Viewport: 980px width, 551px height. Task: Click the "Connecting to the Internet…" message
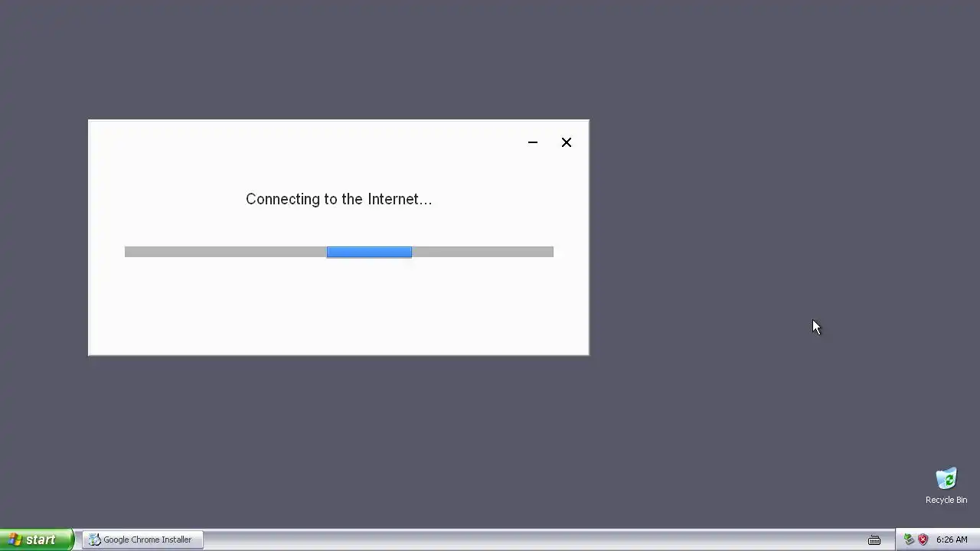tap(338, 199)
